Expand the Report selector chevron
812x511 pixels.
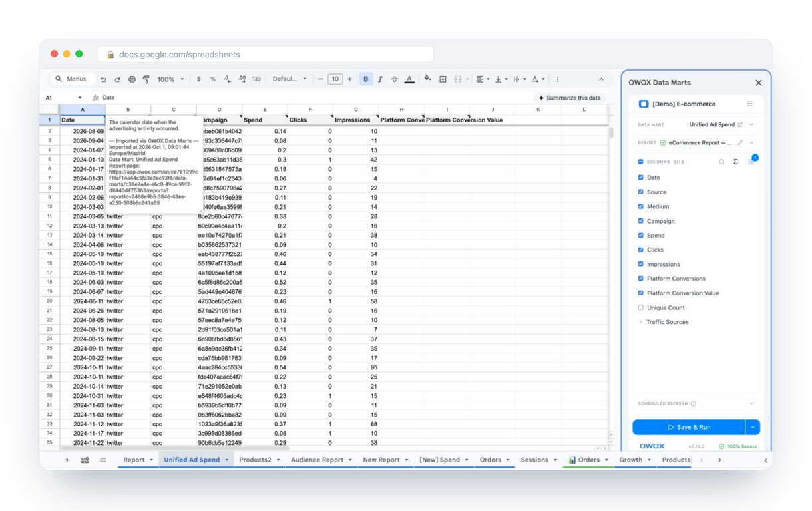751,143
